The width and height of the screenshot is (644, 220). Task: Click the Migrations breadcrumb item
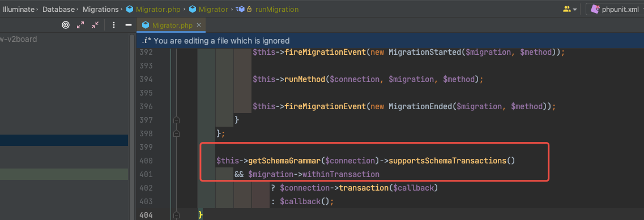[x=100, y=9]
